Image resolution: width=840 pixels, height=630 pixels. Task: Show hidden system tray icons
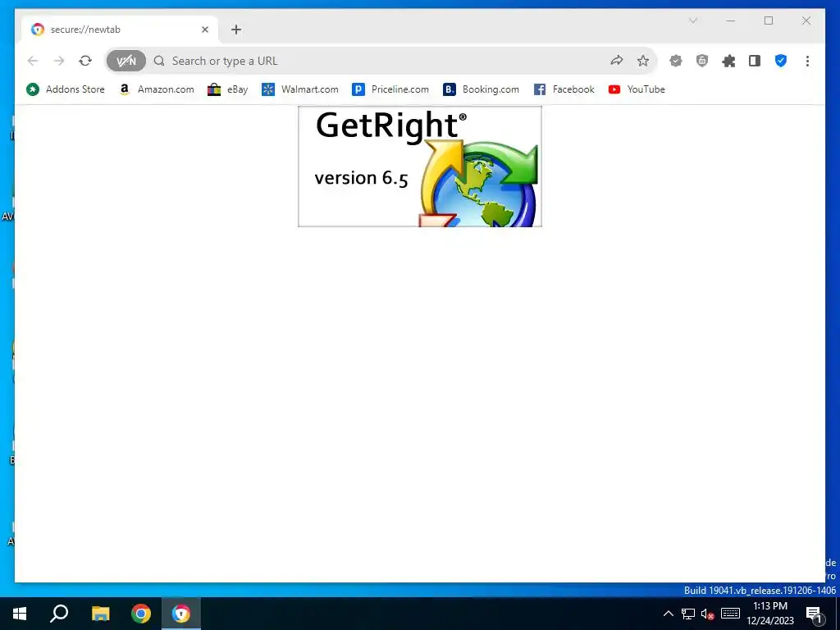click(669, 614)
